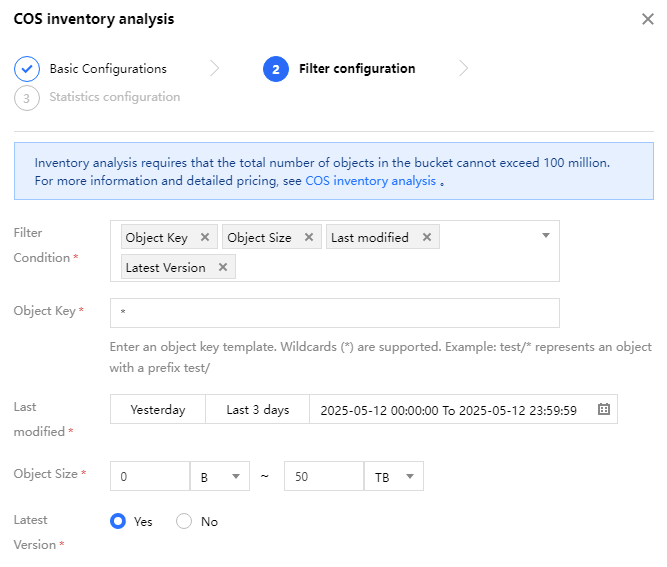Remove the Latest Version filter tag
The image size is (667, 567).
(x=223, y=268)
